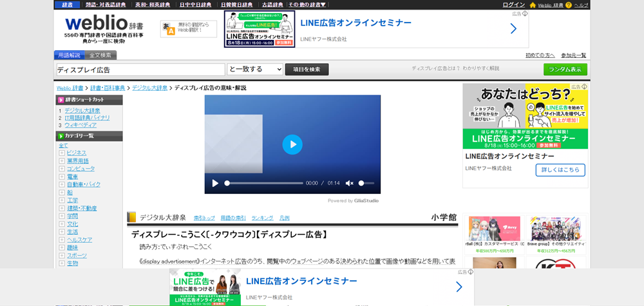Click the 項目を検索 search button
This screenshot has height=306, width=644.
307,70
